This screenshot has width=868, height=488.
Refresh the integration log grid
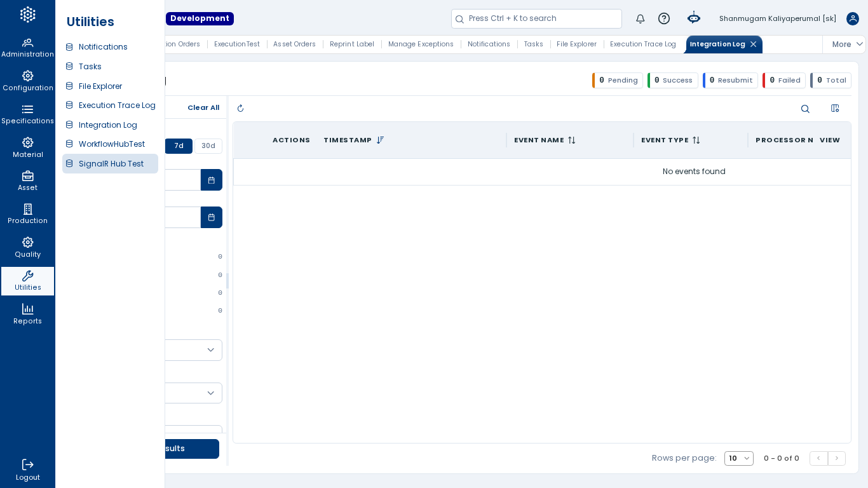click(x=240, y=109)
